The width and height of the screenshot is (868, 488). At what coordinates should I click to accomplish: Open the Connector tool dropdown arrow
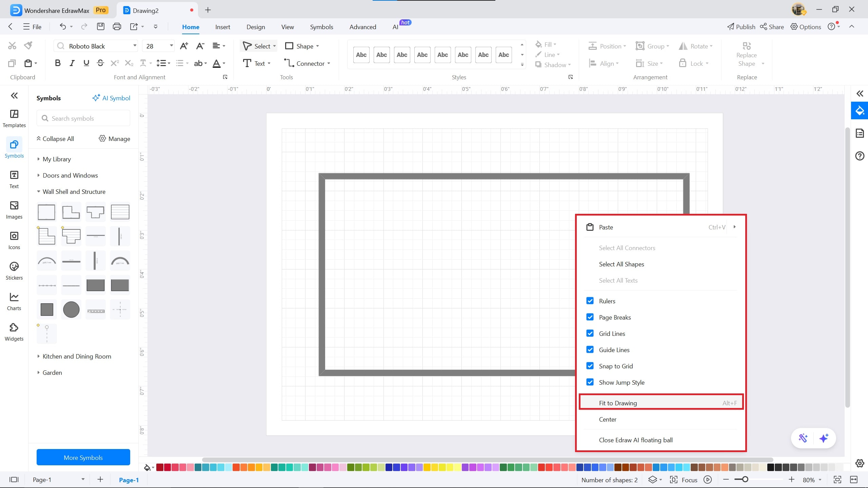pyautogui.click(x=329, y=63)
